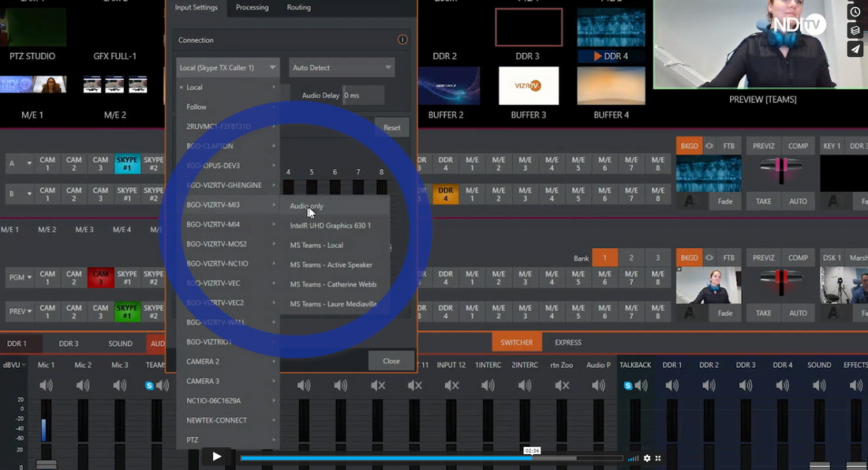Click the layers icon below the NDI TV logo
The width and height of the screenshot is (868, 470).
click(855, 30)
